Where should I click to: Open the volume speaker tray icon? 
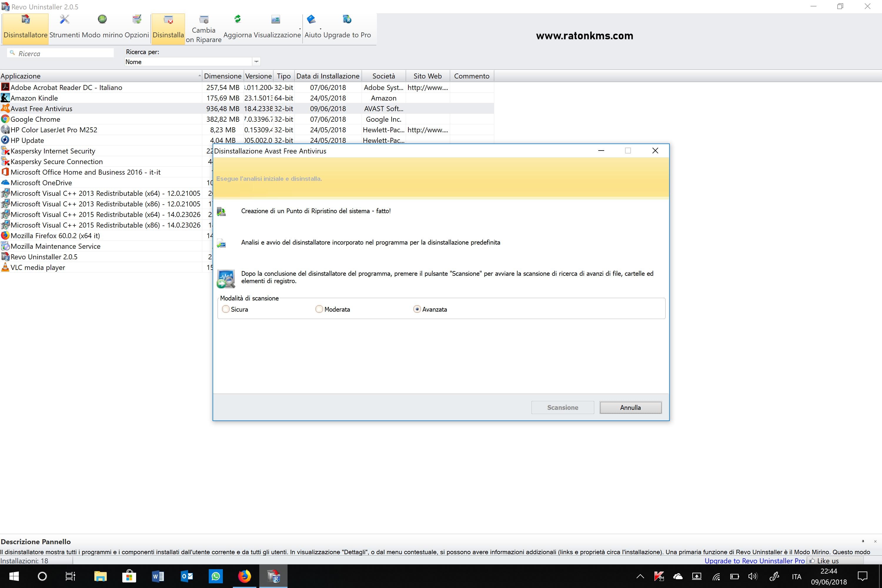[x=753, y=576]
